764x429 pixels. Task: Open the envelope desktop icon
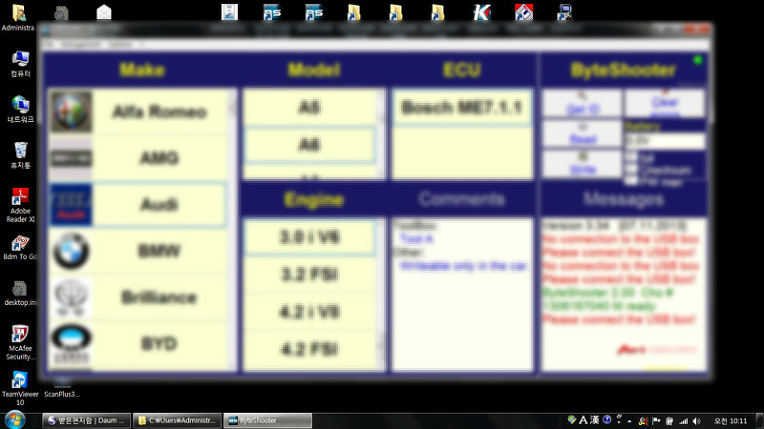pos(104,12)
